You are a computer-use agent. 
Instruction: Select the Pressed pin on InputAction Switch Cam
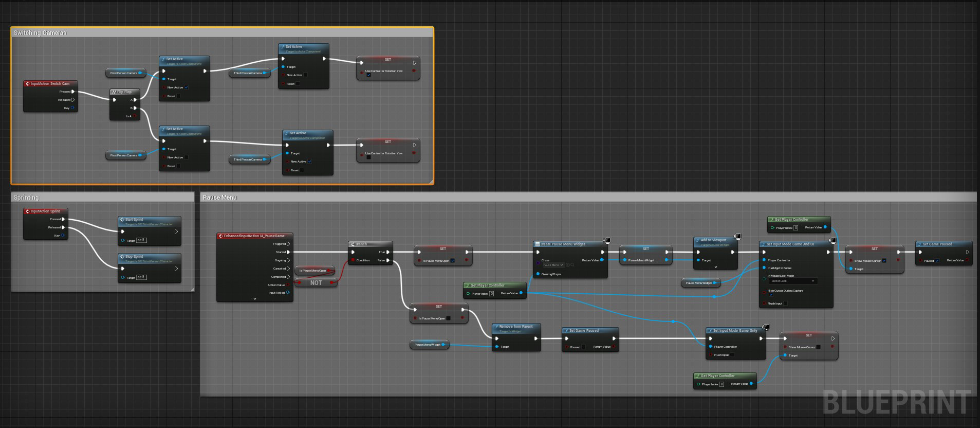click(73, 92)
